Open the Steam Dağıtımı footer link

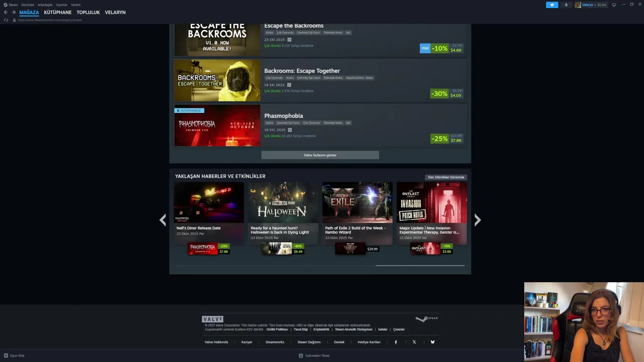coord(309,342)
